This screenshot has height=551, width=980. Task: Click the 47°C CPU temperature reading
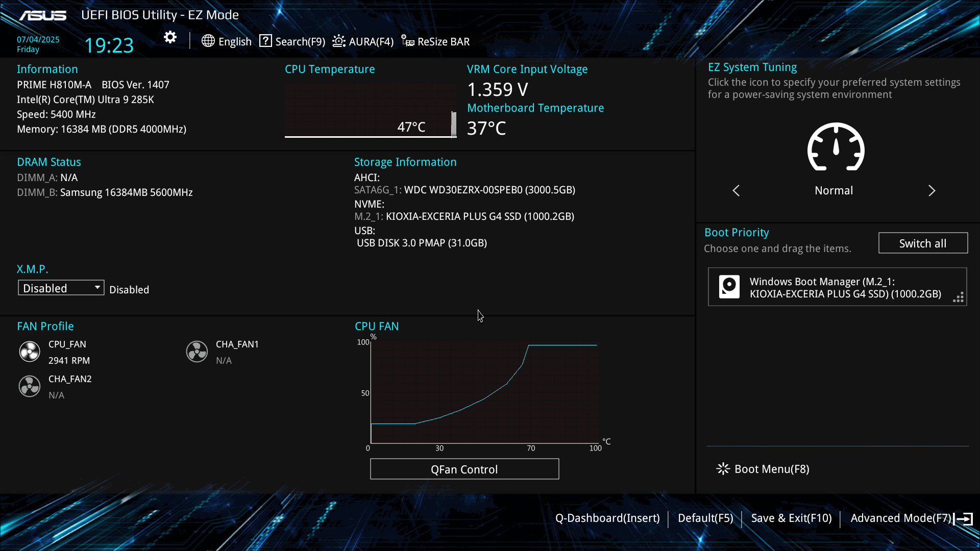click(x=411, y=127)
